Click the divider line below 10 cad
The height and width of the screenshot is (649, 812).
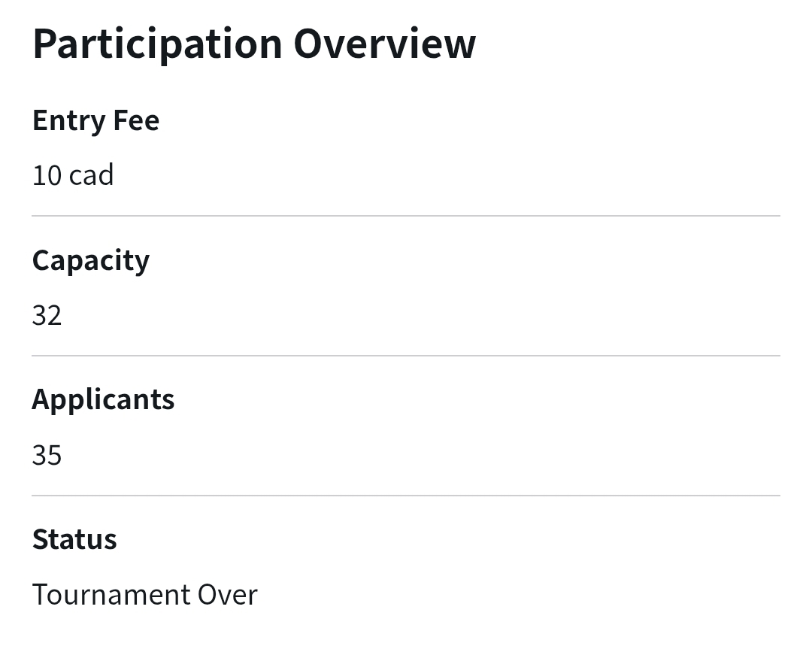[x=406, y=216]
